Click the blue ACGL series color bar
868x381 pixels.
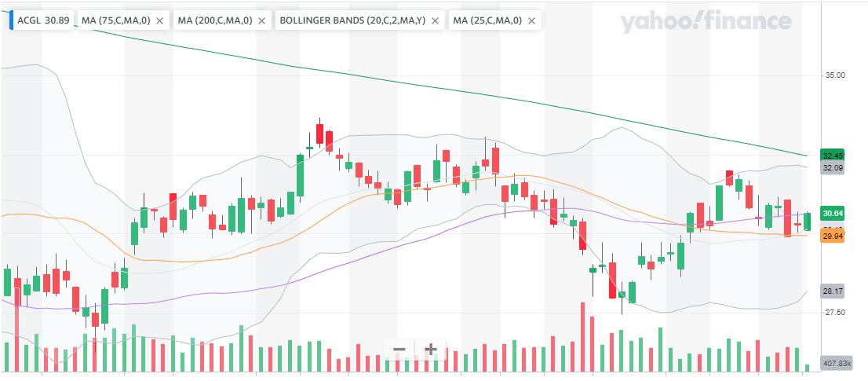click(11, 20)
